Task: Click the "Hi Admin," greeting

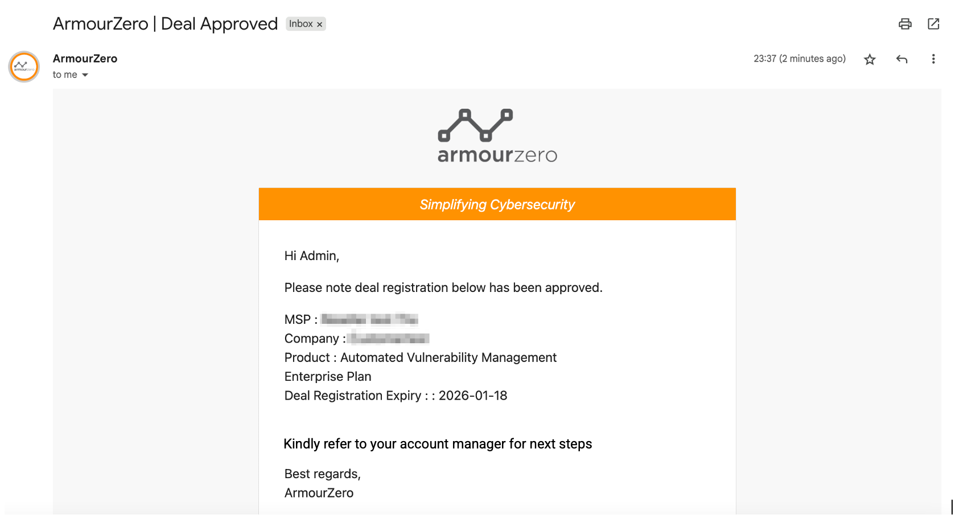Action: coord(311,256)
